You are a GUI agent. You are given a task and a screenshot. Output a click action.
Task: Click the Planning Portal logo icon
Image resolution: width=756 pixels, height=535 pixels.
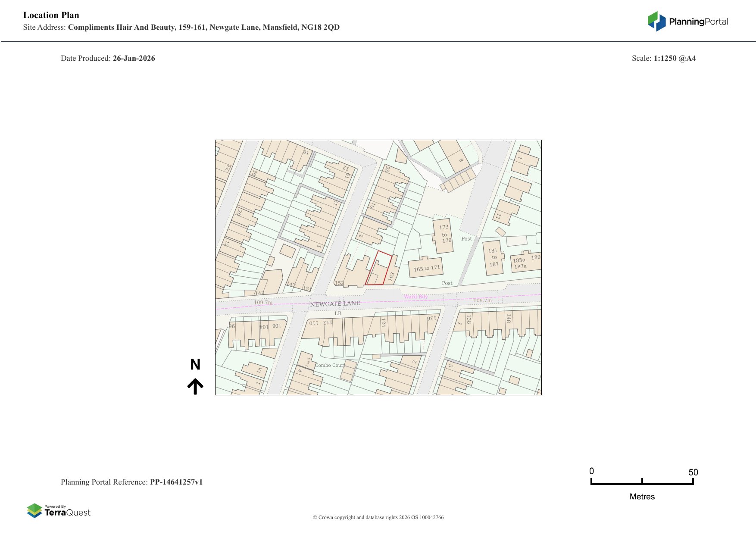[x=656, y=21]
